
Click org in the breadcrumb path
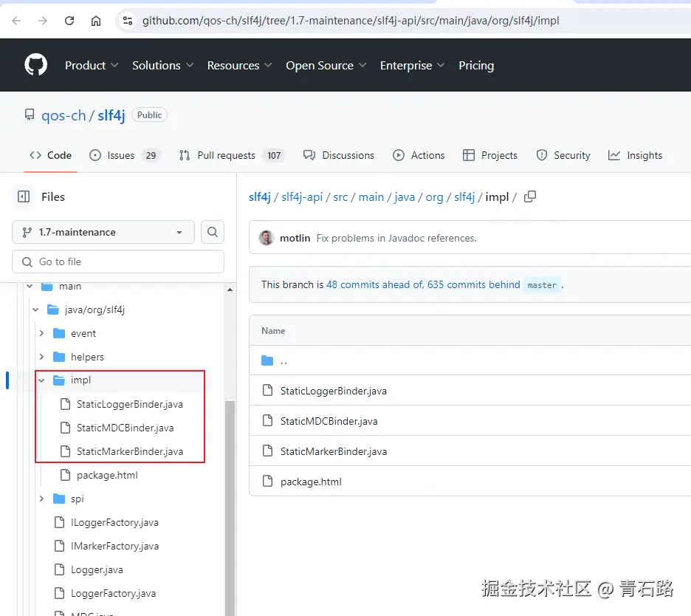pos(434,197)
